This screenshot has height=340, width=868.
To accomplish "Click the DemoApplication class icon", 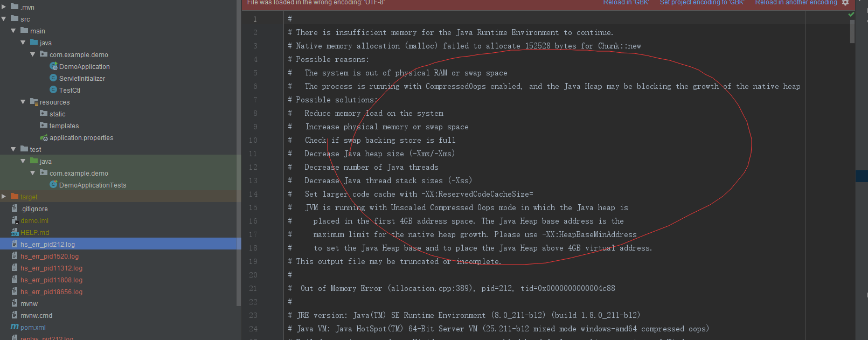I will [x=53, y=66].
